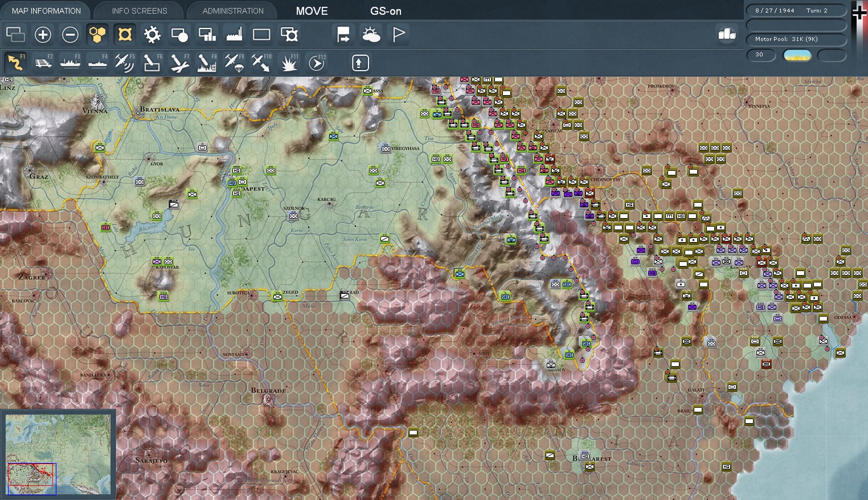This screenshot has width=868, height=500.
Task: Click the Nyiregyhasa town label
Action: pos(406,148)
